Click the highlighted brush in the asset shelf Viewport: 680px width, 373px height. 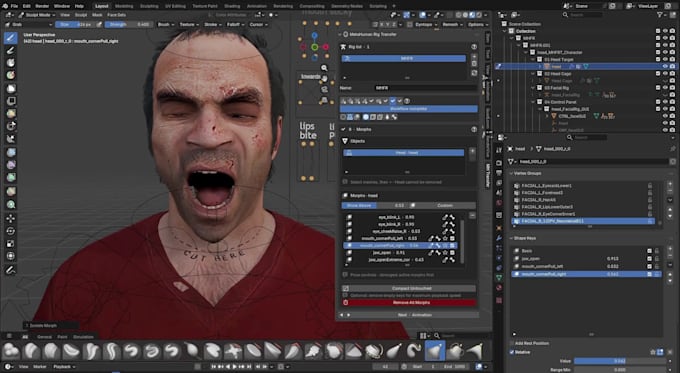click(434, 350)
